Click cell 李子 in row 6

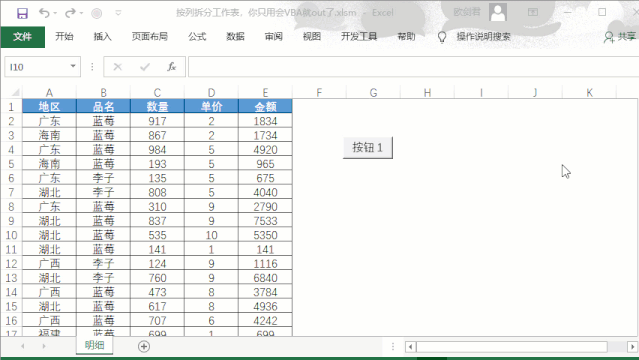point(104,178)
